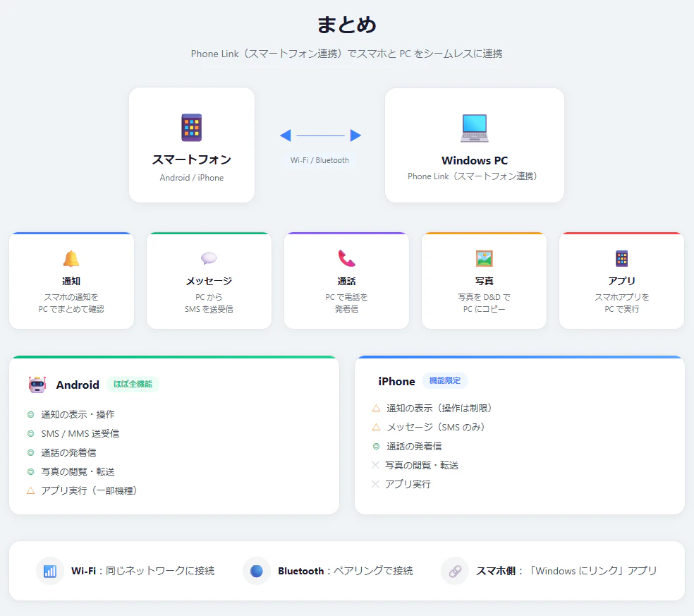Click the laptop icon in Windows PC card
This screenshot has width=694, height=616.
tap(475, 128)
